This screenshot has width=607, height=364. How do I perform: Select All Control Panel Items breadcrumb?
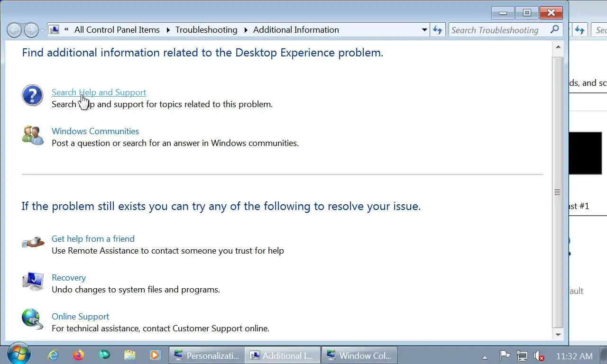(117, 30)
